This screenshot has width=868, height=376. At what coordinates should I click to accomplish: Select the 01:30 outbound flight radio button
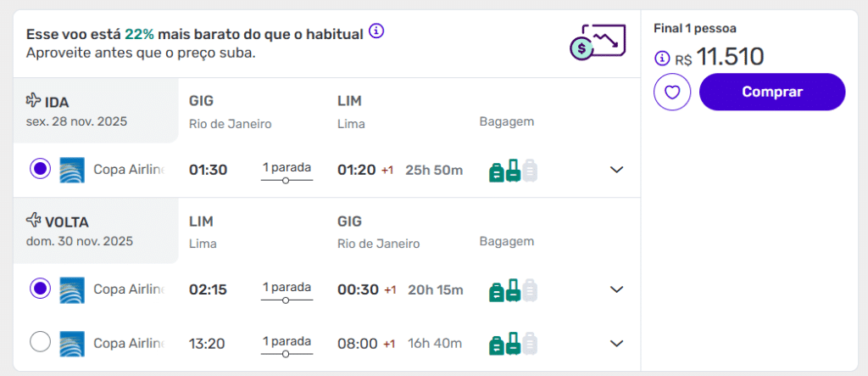tap(40, 169)
